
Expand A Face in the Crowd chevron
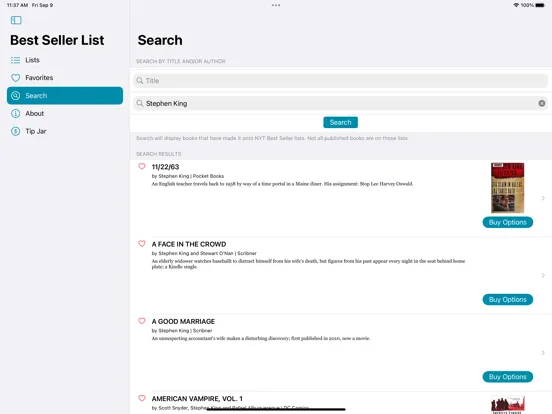(543, 275)
